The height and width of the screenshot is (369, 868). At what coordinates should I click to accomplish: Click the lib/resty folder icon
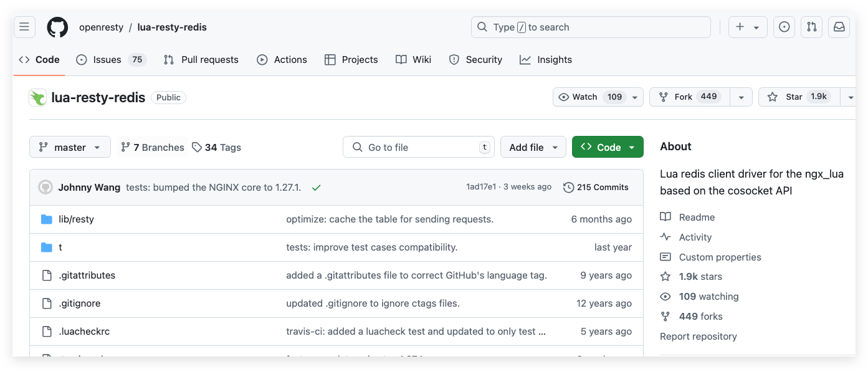click(x=46, y=219)
